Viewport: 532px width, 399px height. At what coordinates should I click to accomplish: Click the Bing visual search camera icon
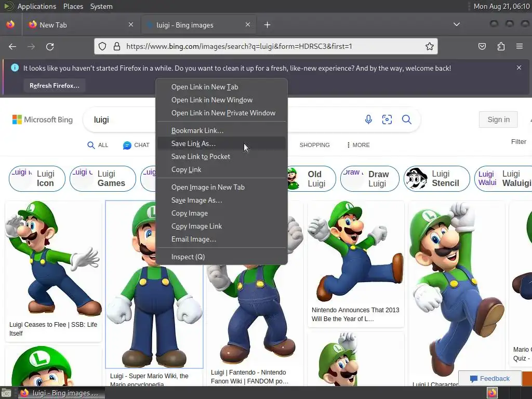387,119
